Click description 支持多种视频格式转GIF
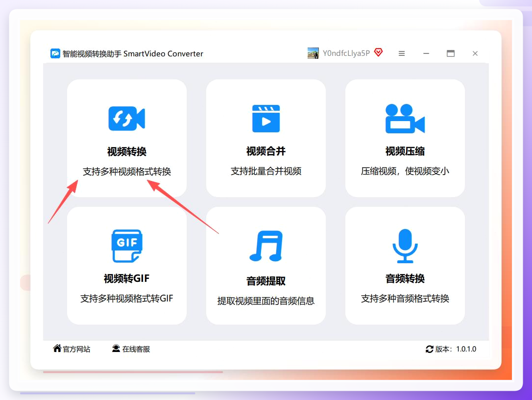 coord(126,299)
